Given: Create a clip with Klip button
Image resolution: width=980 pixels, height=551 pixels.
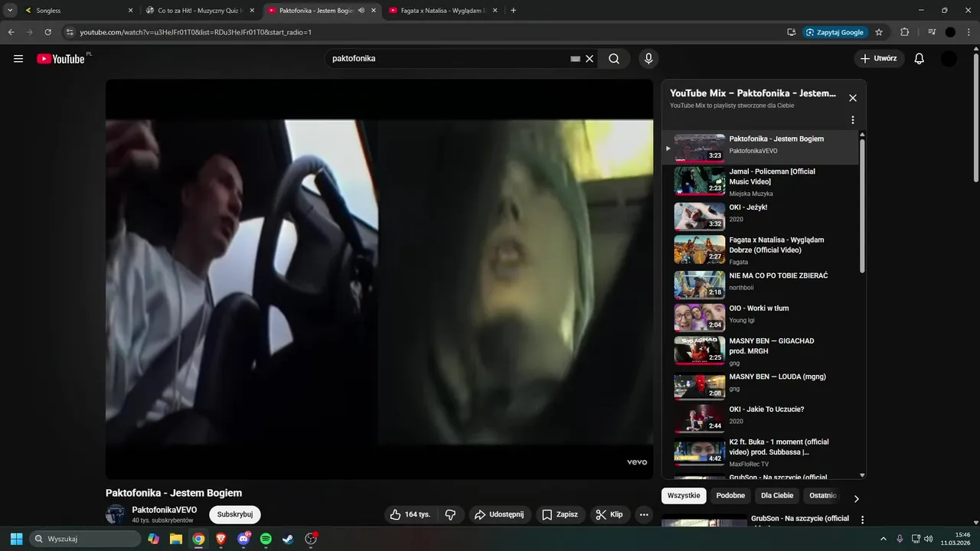Looking at the screenshot, I should [x=609, y=515].
